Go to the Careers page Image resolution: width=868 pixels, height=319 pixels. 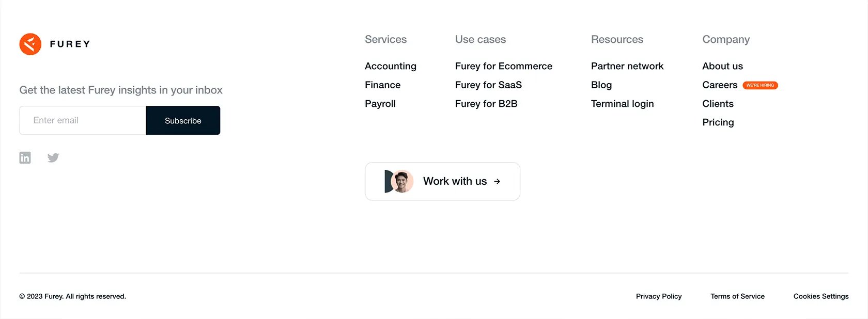(720, 85)
